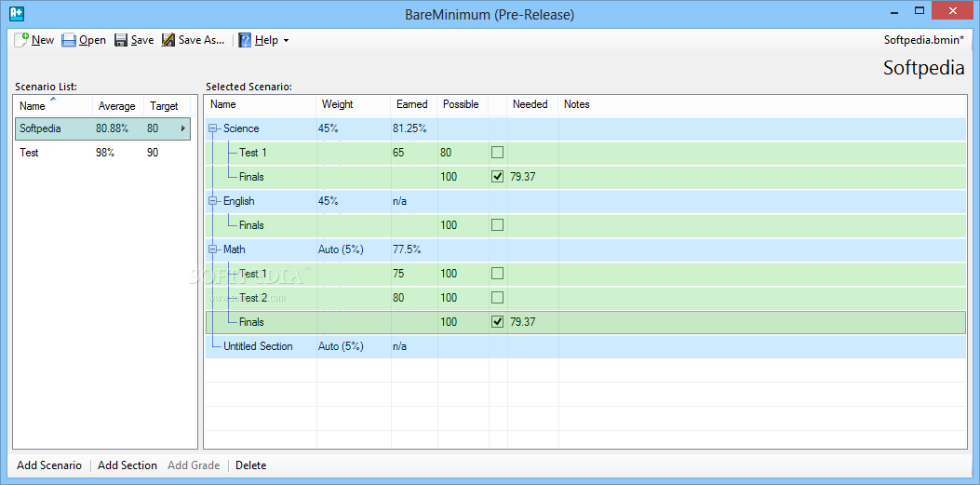Click Math weight Auto (5%)
The height and width of the screenshot is (485, 980).
click(341, 249)
